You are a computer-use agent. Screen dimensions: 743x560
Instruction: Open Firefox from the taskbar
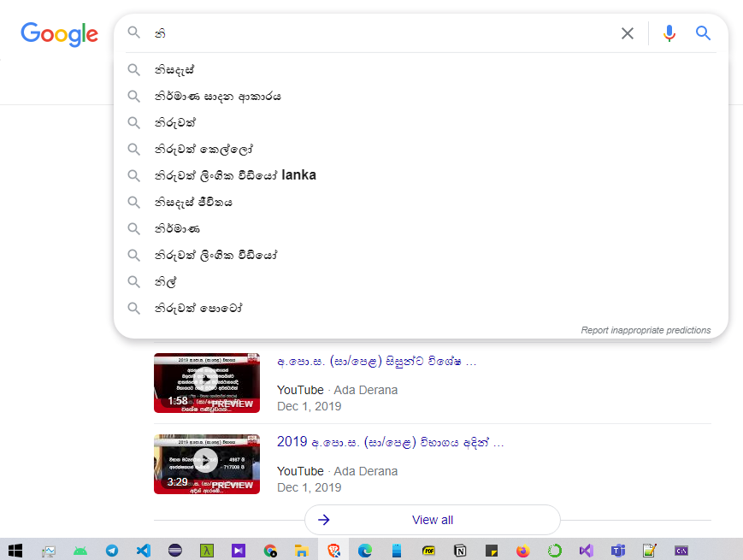pyautogui.click(x=523, y=551)
